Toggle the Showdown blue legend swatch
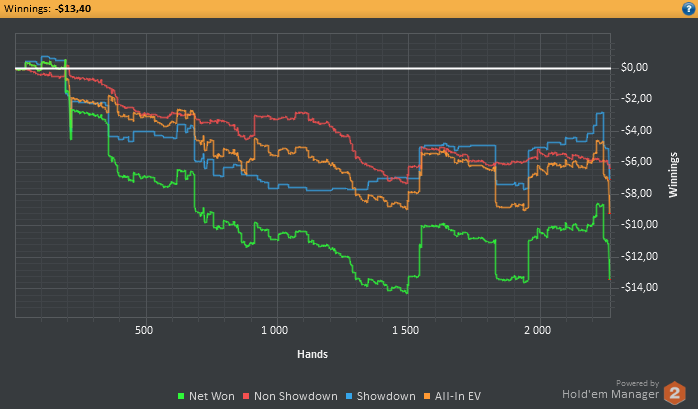 349,396
